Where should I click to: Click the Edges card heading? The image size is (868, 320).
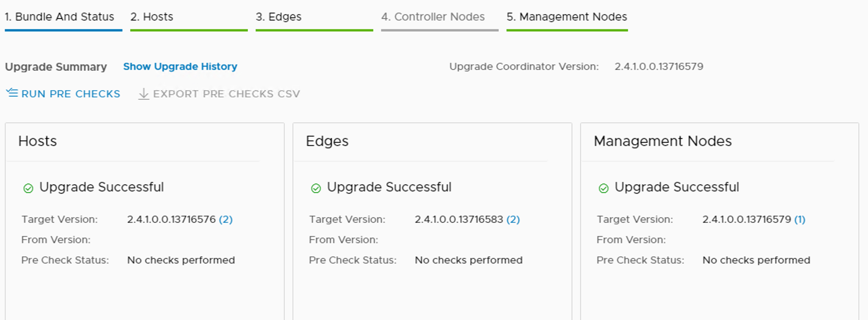click(327, 141)
